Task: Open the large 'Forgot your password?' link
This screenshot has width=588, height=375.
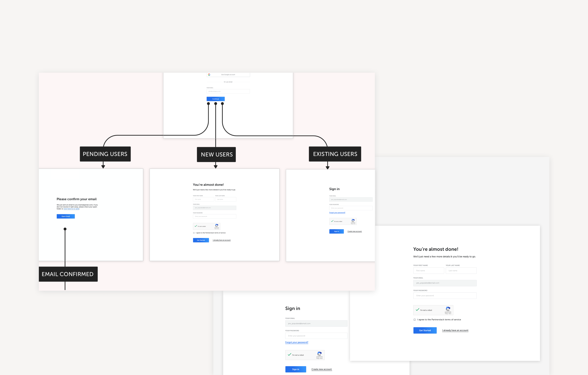Action: (297, 342)
